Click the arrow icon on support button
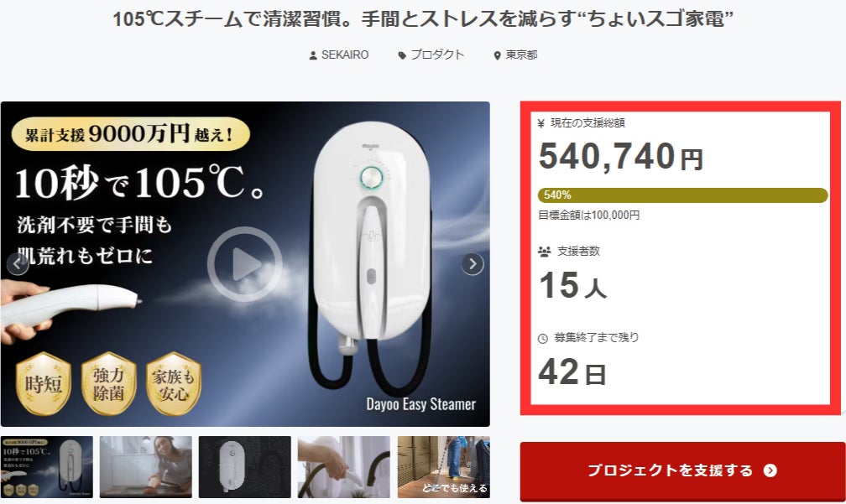Screen dimensions: 846x504 pyautogui.click(x=770, y=470)
